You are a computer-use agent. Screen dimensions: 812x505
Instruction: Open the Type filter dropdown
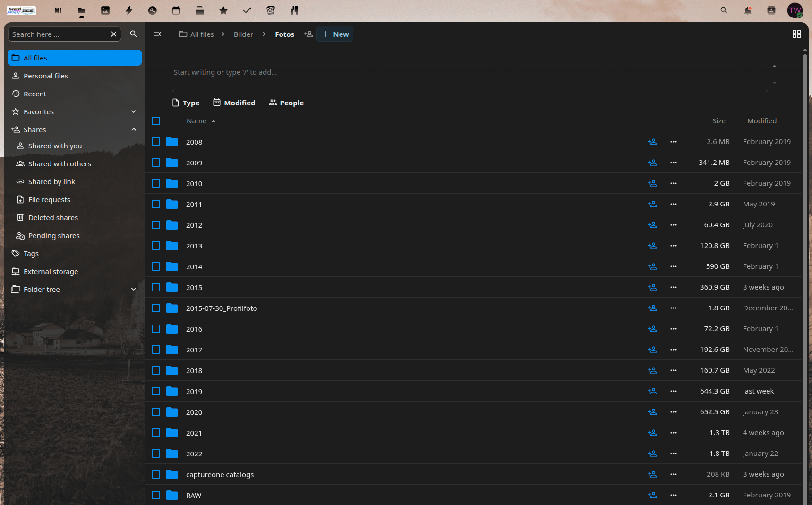(186, 103)
